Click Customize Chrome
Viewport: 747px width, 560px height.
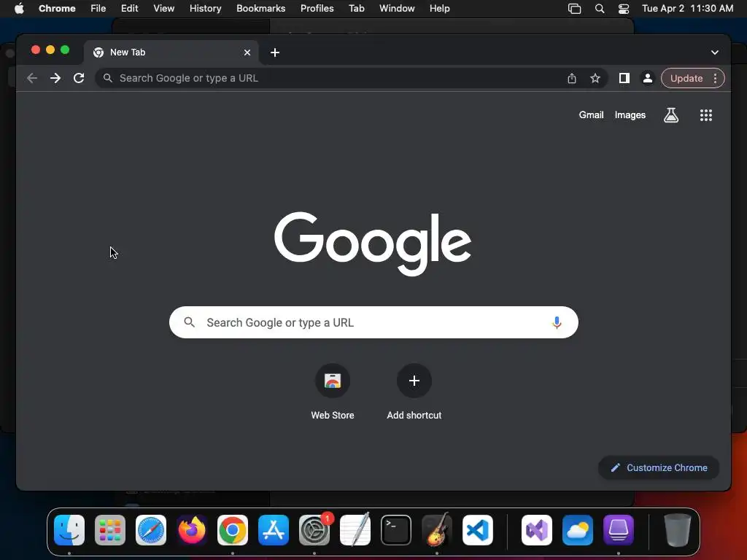tap(659, 467)
